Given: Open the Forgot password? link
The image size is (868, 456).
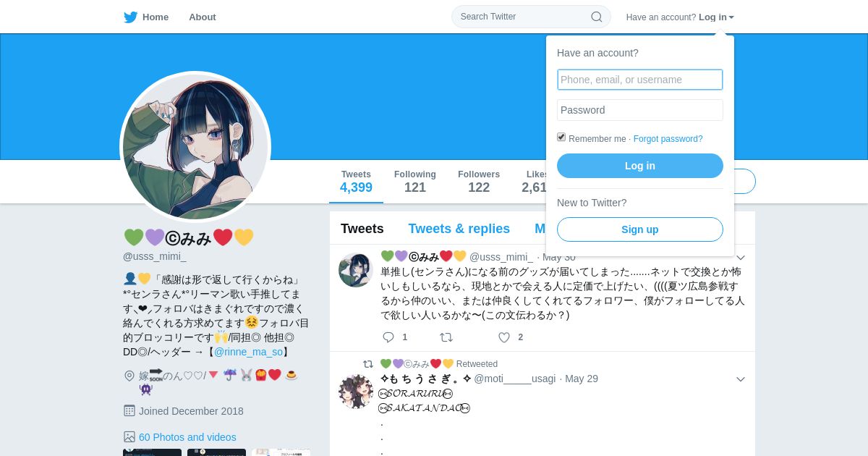Looking at the screenshot, I should (668, 139).
